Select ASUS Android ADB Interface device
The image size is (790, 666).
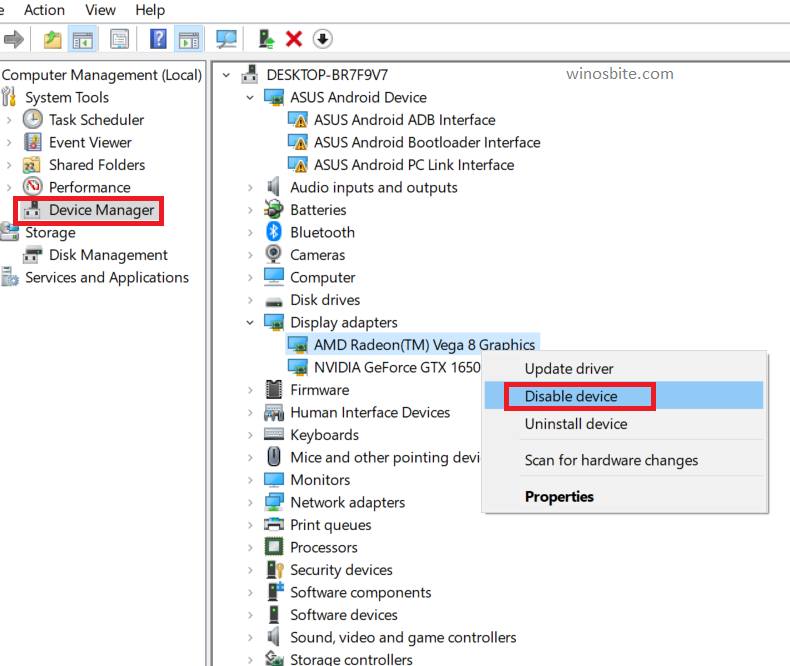[405, 120]
